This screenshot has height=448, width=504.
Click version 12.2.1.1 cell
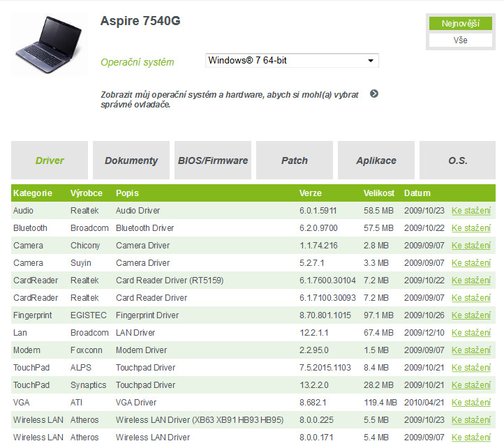(x=313, y=333)
